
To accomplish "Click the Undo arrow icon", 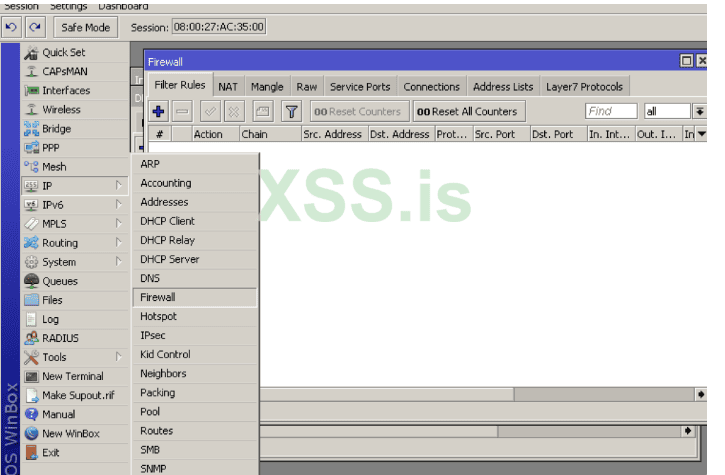I will coord(11,27).
